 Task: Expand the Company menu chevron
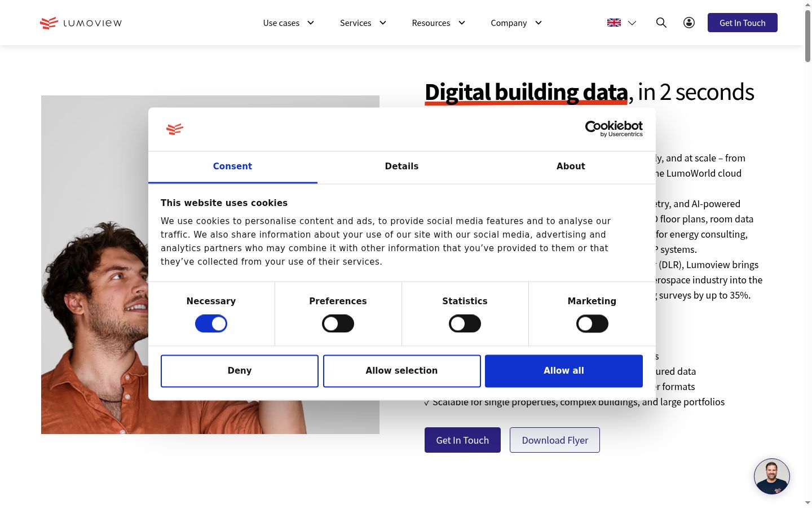539,23
